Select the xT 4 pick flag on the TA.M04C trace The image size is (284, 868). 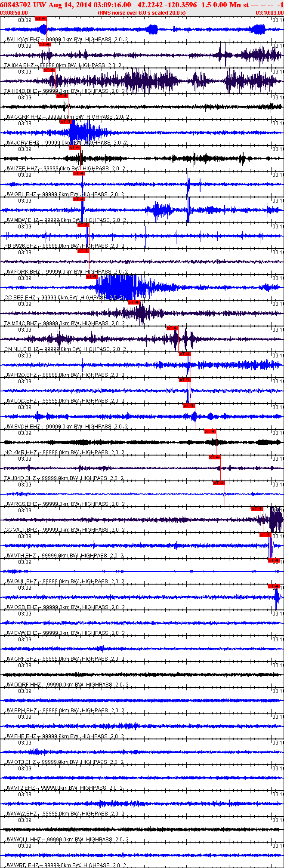pos(134,302)
